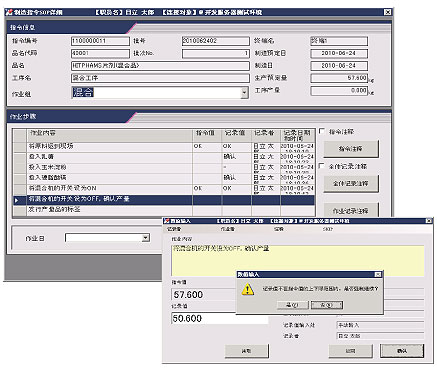Click the 确认 cell in the second step row
This screenshot has width=437, height=373.
236,157
